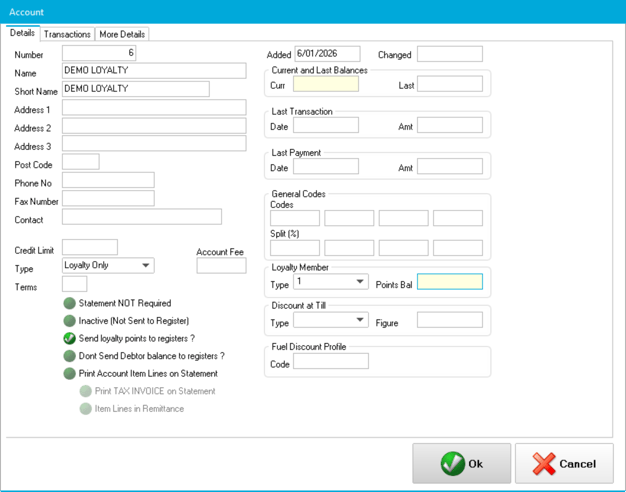Open the More Details tab
The width and height of the screenshot is (626, 492).
(122, 34)
